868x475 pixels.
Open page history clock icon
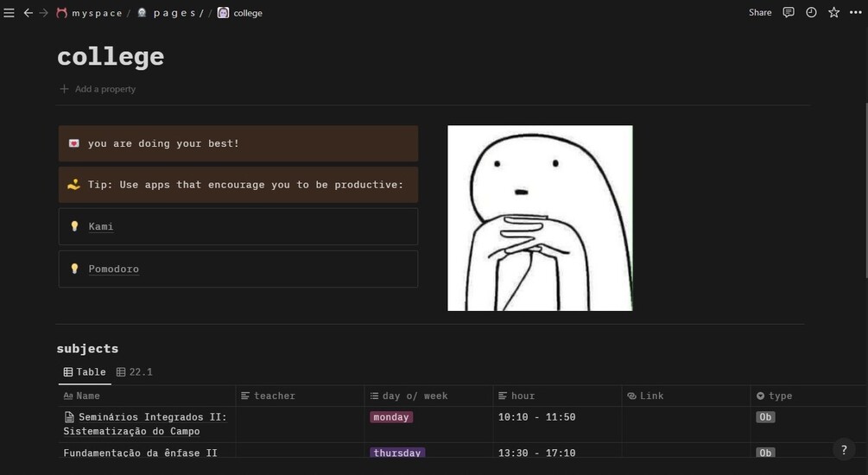811,12
